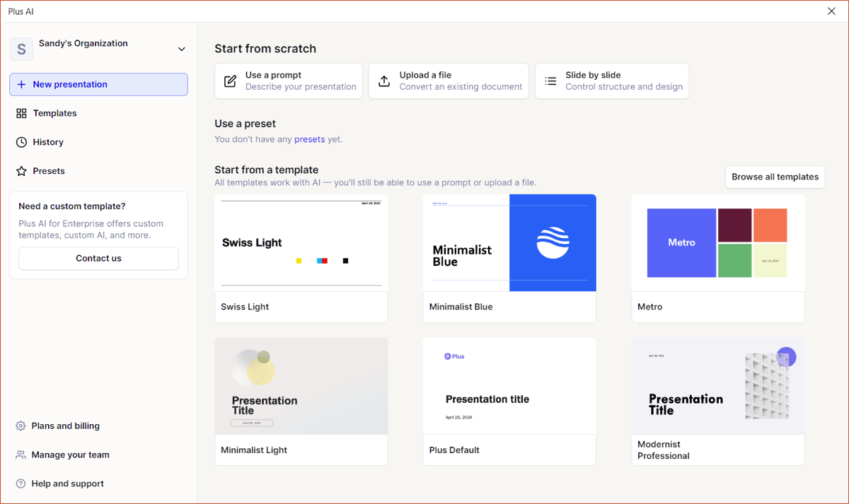The height and width of the screenshot is (504, 849).
Task: Select the Swiss Light template thumbnail
Action: pos(301,242)
